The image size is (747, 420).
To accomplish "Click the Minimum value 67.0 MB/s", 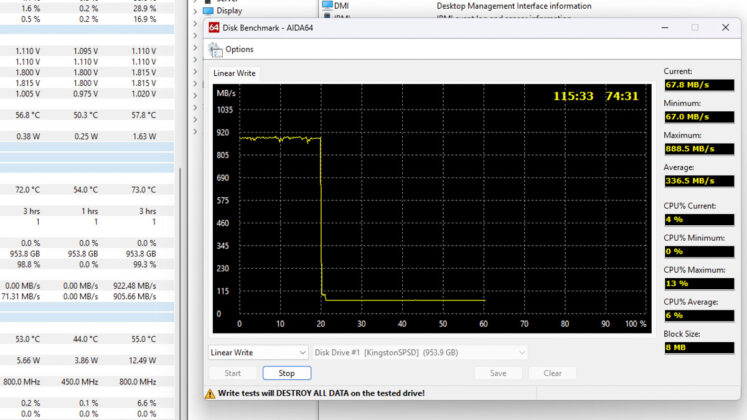I will point(699,117).
